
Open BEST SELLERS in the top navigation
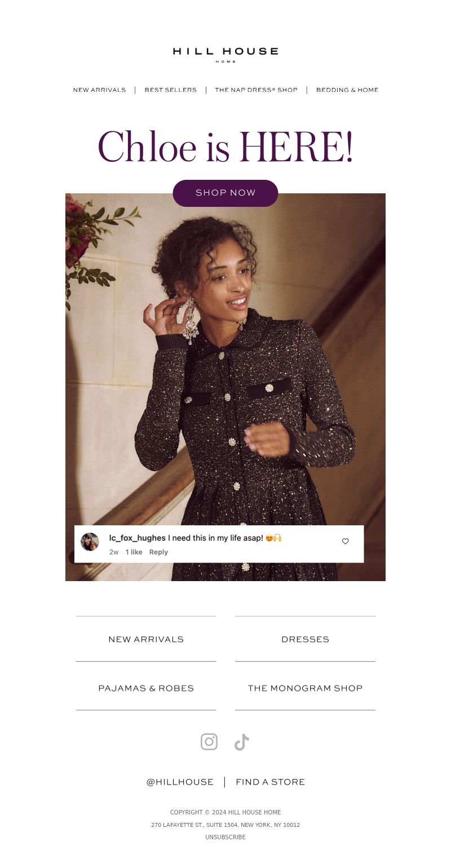tap(171, 90)
